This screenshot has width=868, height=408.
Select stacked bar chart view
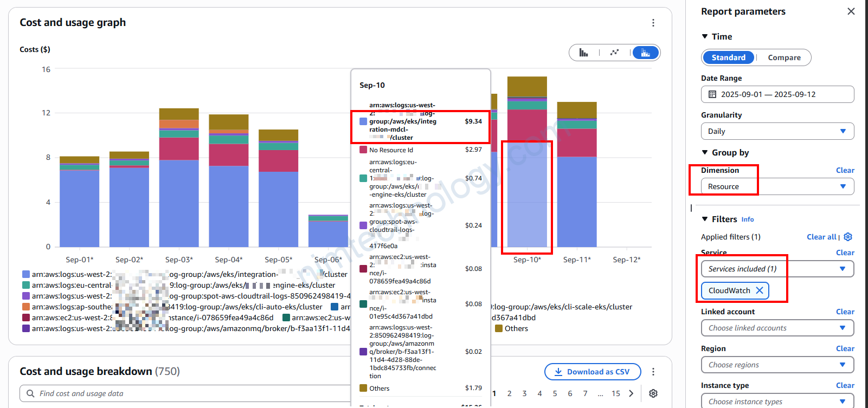[645, 53]
